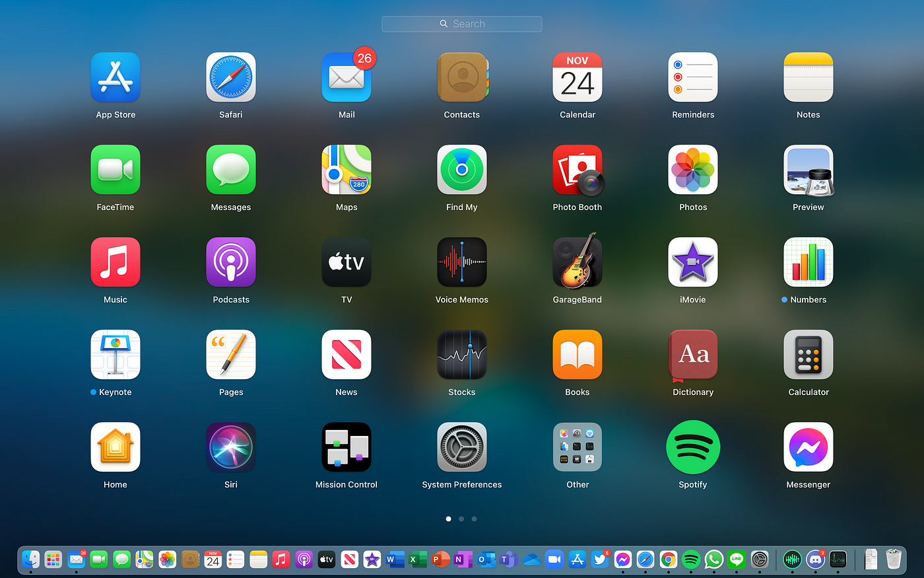
Task: Open the Numbers spreadsheet app
Action: (x=808, y=262)
